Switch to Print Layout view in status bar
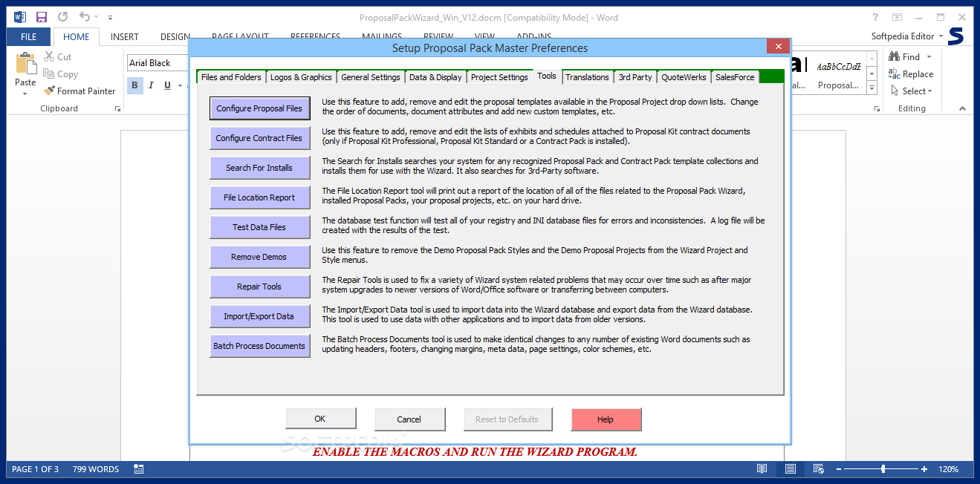Image resolution: width=980 pixels, height=484 pixels. [791, 468]
